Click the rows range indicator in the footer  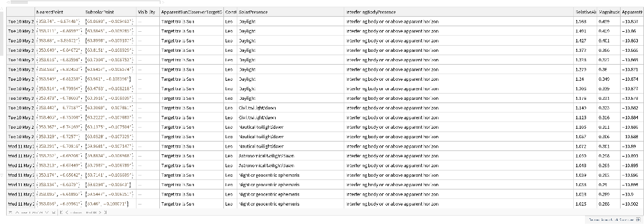point(32,212)
